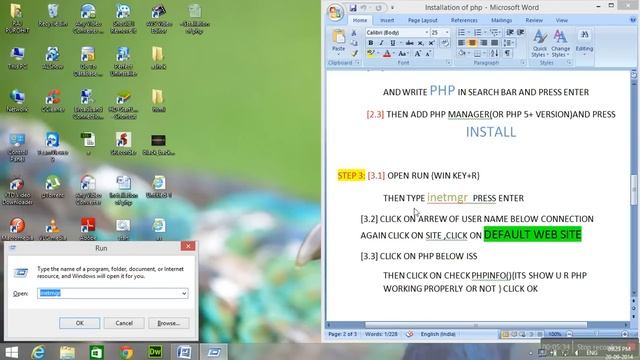Toggle the highlighted Center alignment button
The height and width of the screenshot is (360, 640).
click(472, 43)
